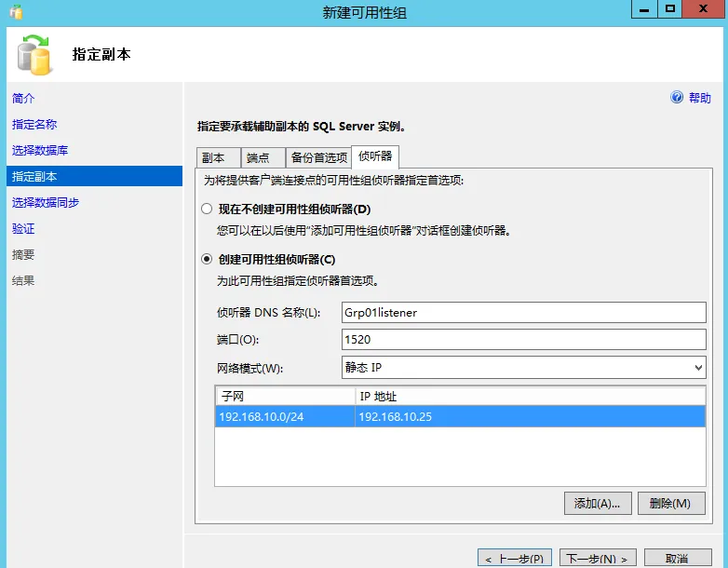
Task: Select 指定副本 step in sidebar
Action: pyautogui.click(x=94, y=176)
